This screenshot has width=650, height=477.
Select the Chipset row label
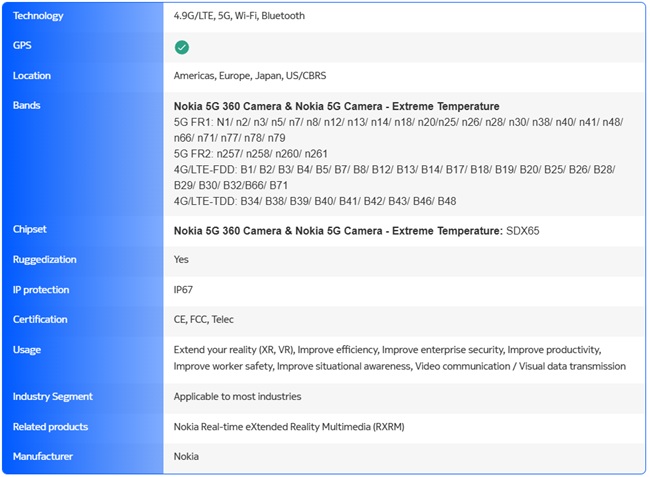[30, 230]
